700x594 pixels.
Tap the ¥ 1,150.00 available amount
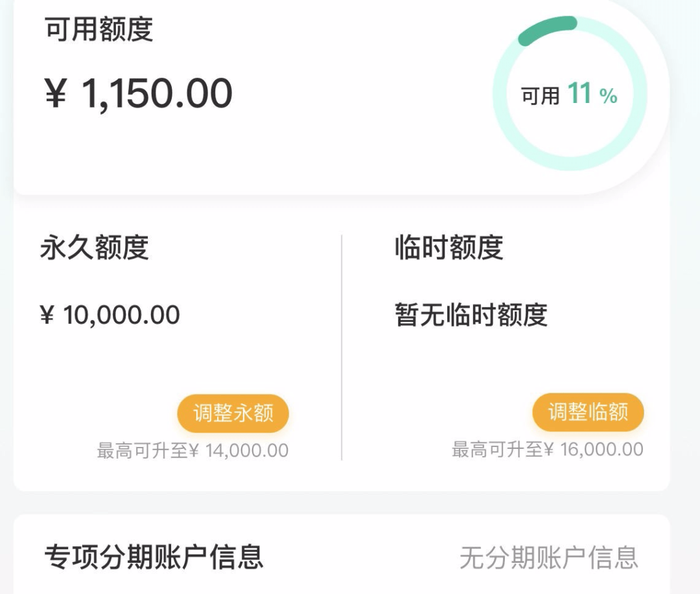[136, 93]
